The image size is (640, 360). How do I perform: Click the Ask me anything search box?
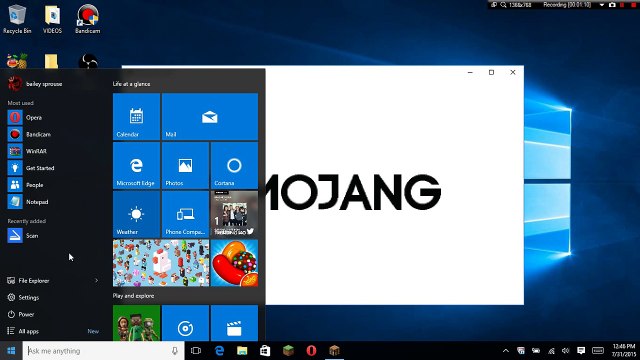pos(103,351)
